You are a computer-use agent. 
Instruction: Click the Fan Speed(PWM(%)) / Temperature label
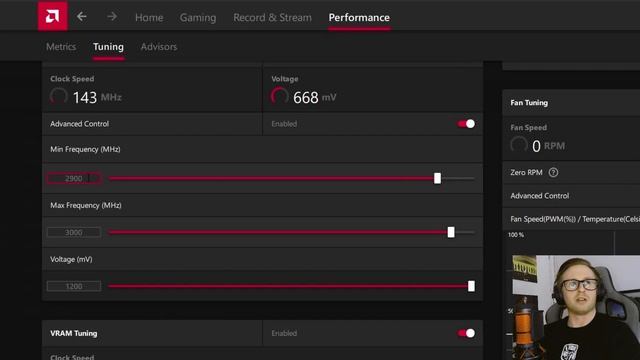click(x=575, y=219)
